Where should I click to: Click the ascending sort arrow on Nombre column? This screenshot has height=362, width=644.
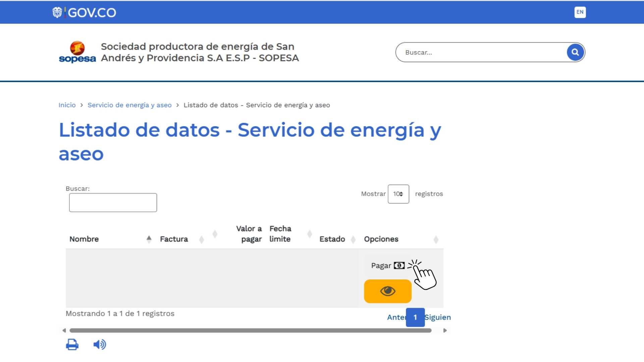coord(149,239)
